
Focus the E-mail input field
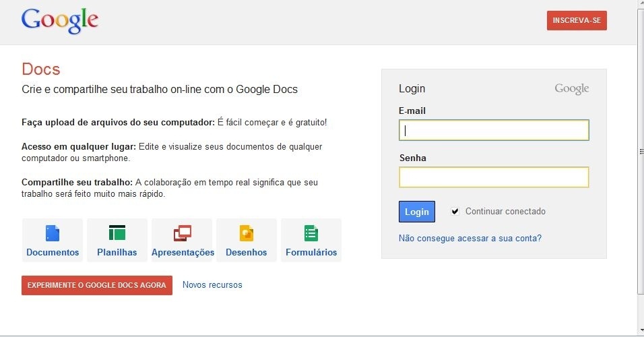pyautogui.click(x=494, y=130)
